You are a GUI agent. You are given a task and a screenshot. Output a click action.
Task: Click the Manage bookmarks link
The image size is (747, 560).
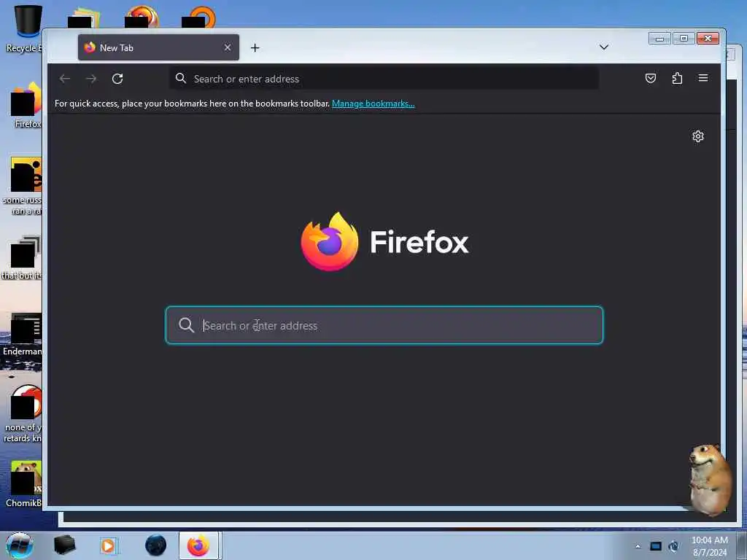tap(373, 104)
